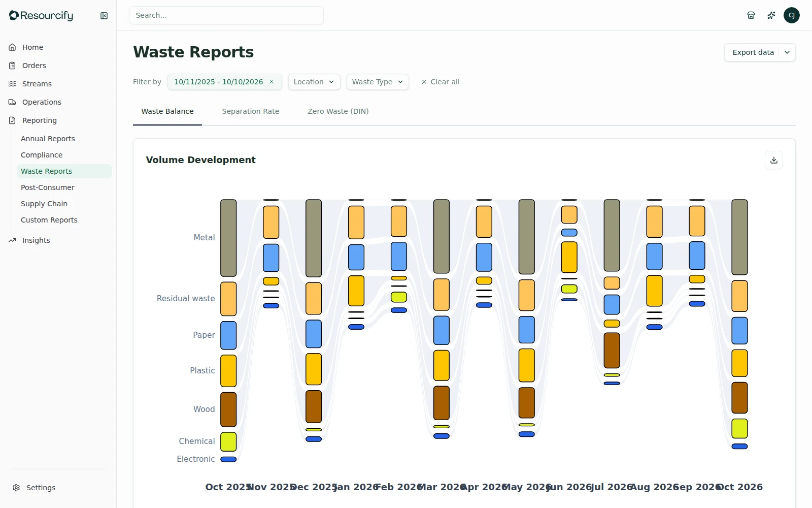This screenshot has height=508, width=812.
Task: Open Streams in the sidebar
Action: click(x=58, y=84)
